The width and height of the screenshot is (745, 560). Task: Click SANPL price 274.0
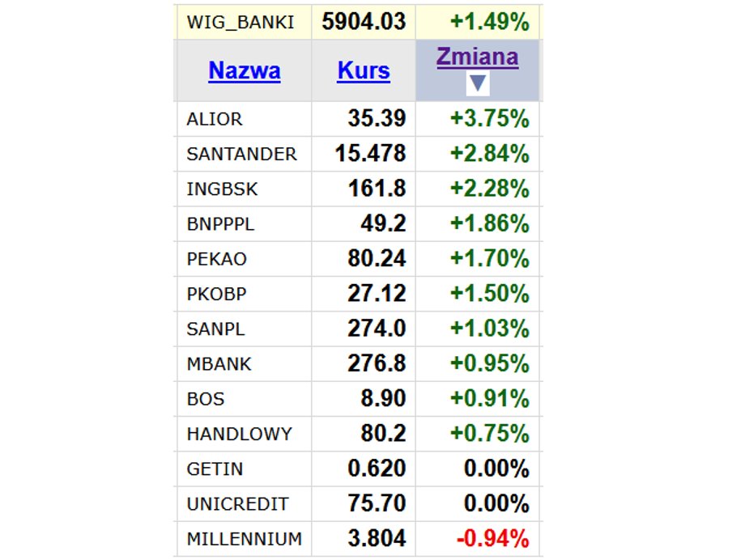pyautogui.click(x=377, y=329)
